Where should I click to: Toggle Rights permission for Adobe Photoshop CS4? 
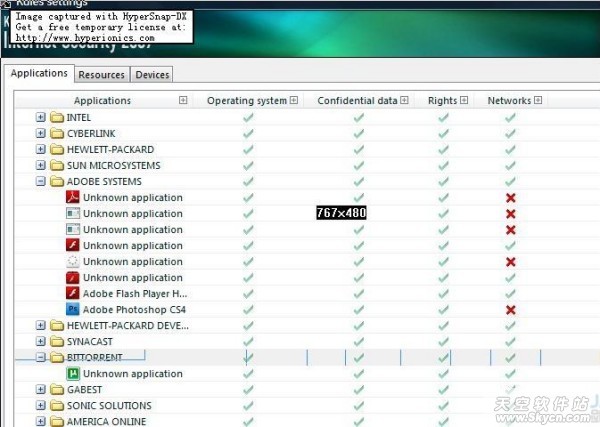pyautogui.click(x=443, y=310)
